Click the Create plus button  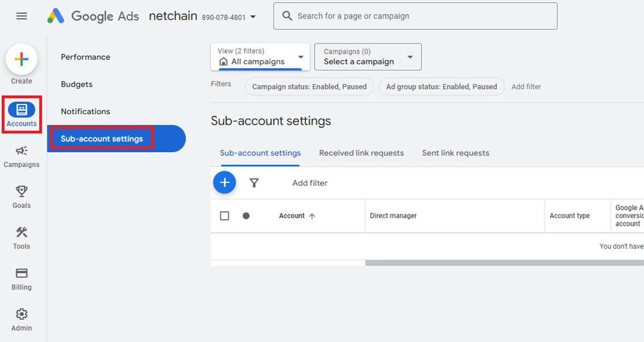(x=21, y=59)
